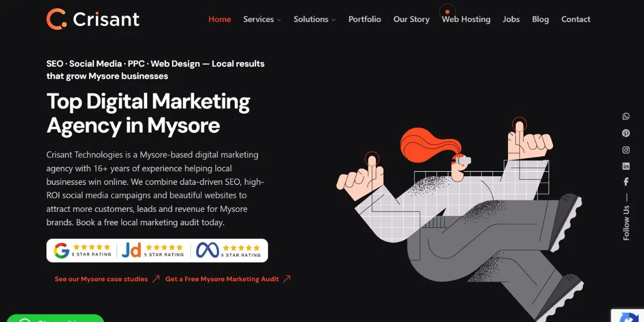Visit the Blog from navigation
This screenshot has width=644, height=322.
tap(540, 19)
